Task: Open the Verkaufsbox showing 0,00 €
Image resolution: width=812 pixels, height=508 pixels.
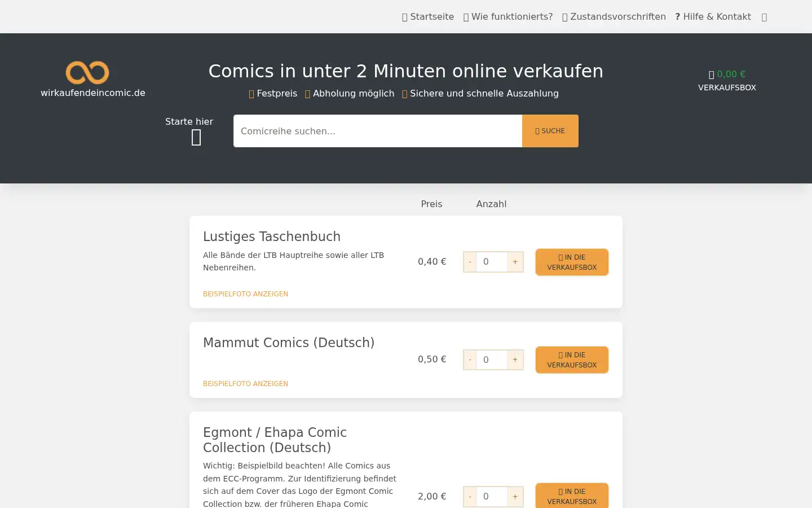Action: coord(727,81)
